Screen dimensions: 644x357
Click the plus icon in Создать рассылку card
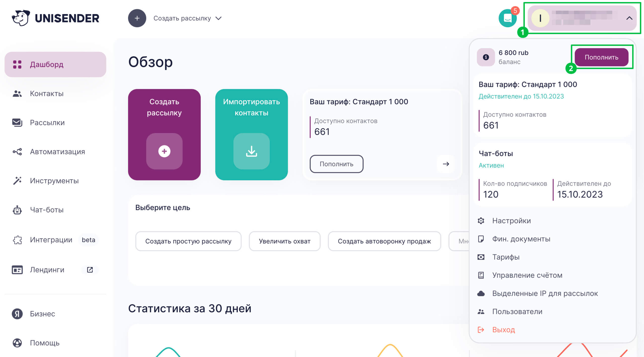[x=164, y=151]
